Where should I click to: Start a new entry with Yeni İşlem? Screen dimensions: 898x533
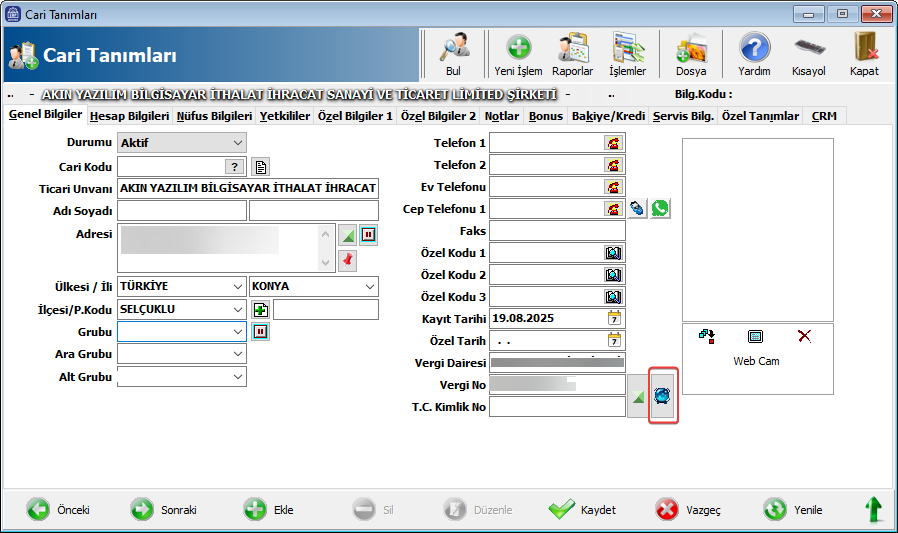tap(518, 54)
